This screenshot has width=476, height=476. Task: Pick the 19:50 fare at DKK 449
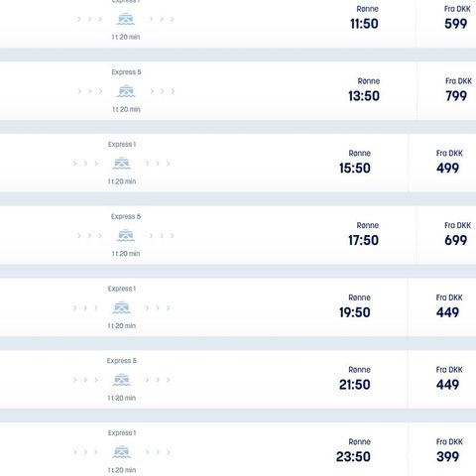(449, 306)
